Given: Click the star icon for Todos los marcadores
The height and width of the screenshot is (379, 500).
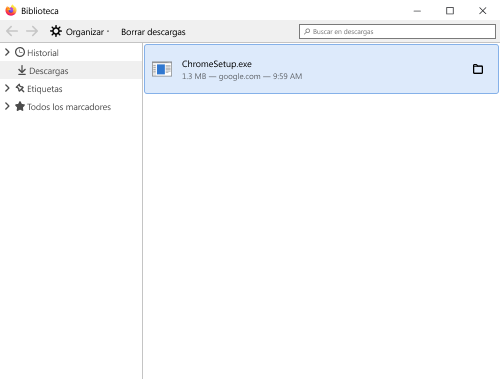Looking at the screenshot, I should pos(20,106).
